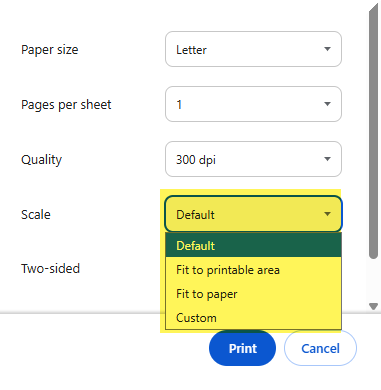
Task: Click the Scale label text
Action: 36,214
